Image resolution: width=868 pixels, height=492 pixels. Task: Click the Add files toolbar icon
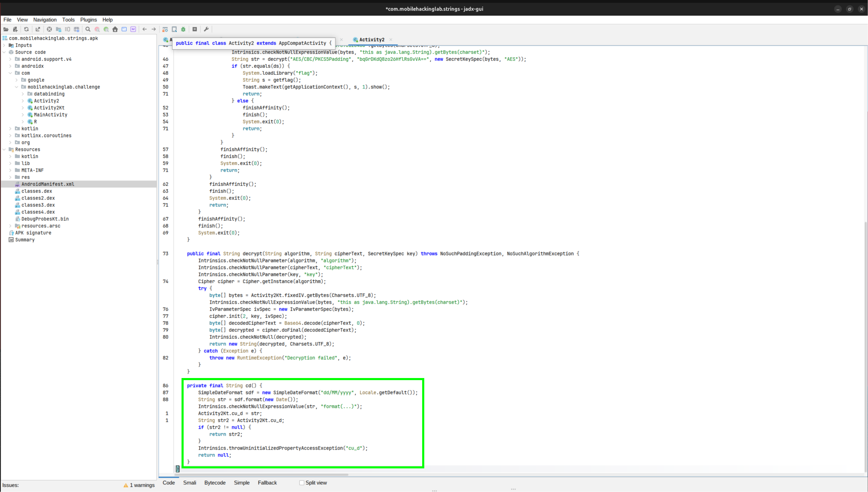click(15, 30)
